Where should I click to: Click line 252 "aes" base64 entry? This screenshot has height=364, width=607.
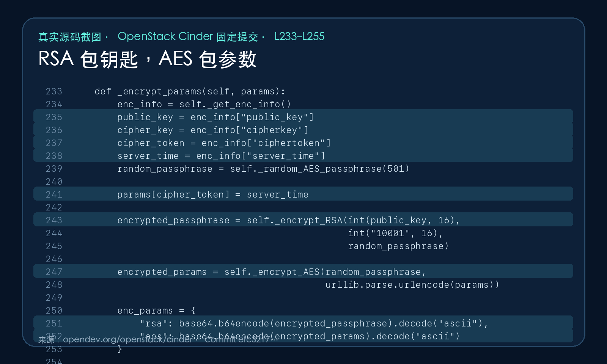click(303, 336)
